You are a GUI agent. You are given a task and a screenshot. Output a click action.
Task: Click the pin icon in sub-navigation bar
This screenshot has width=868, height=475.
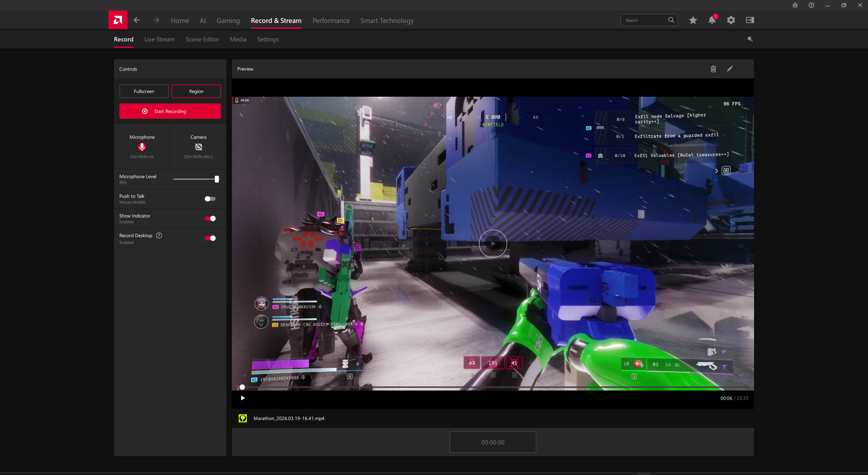click(x=750, y=39)
